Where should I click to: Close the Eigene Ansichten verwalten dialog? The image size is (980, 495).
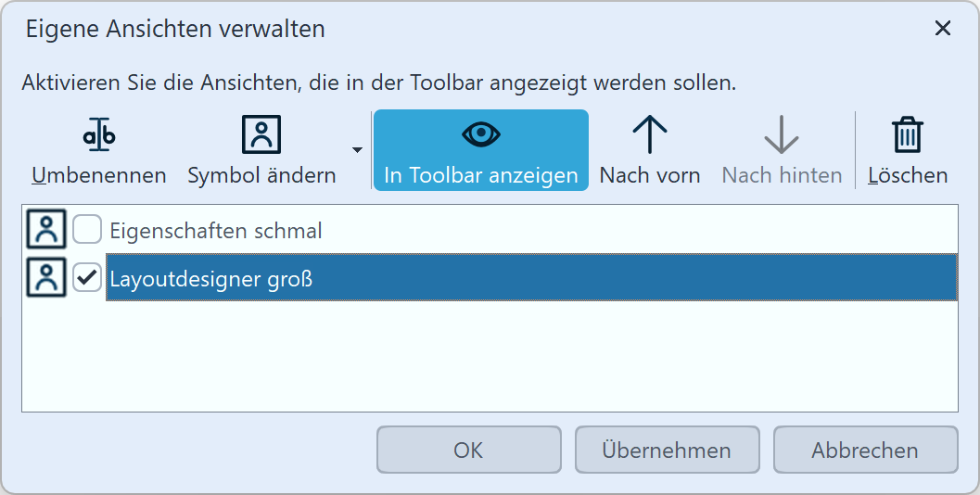tap(943, 29)
